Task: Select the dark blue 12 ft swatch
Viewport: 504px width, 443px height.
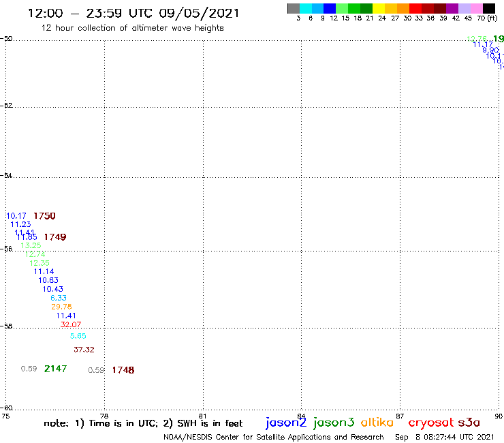Action: click(x=330, y=8)
